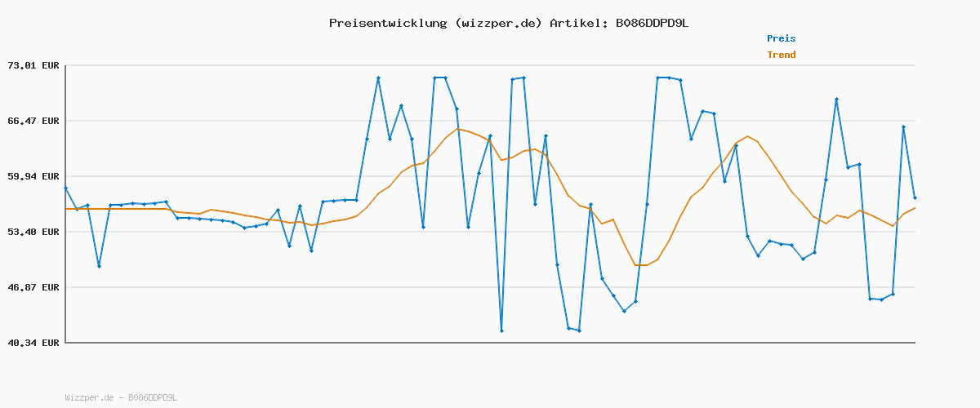Open the Wizzper.de footer watermark text

(88, 397)
